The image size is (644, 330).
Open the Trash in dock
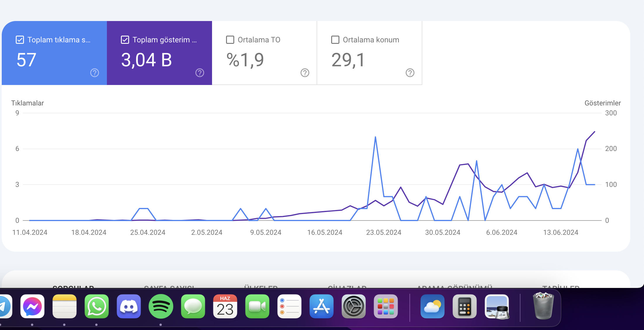pyautogui.click(x=543, y=306)
